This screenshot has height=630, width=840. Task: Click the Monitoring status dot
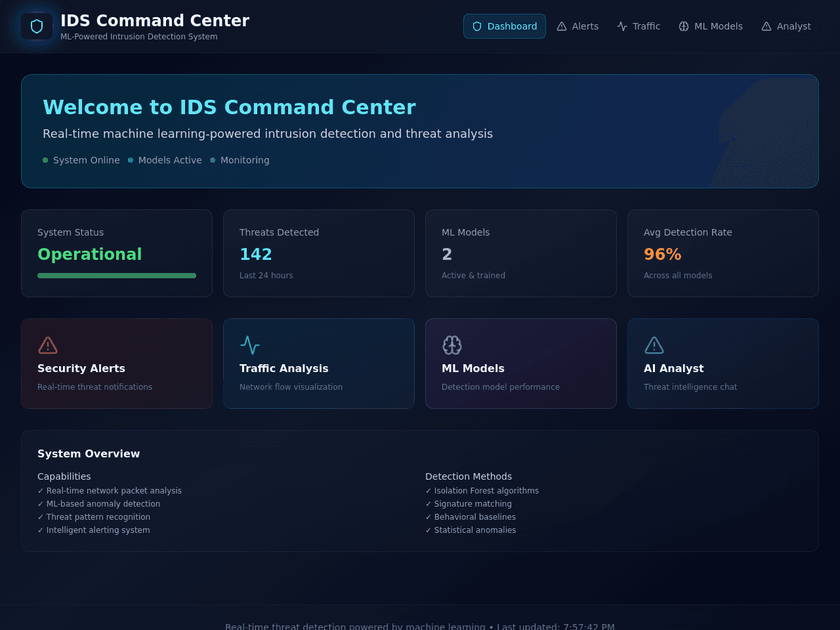[x=213, y=160]
